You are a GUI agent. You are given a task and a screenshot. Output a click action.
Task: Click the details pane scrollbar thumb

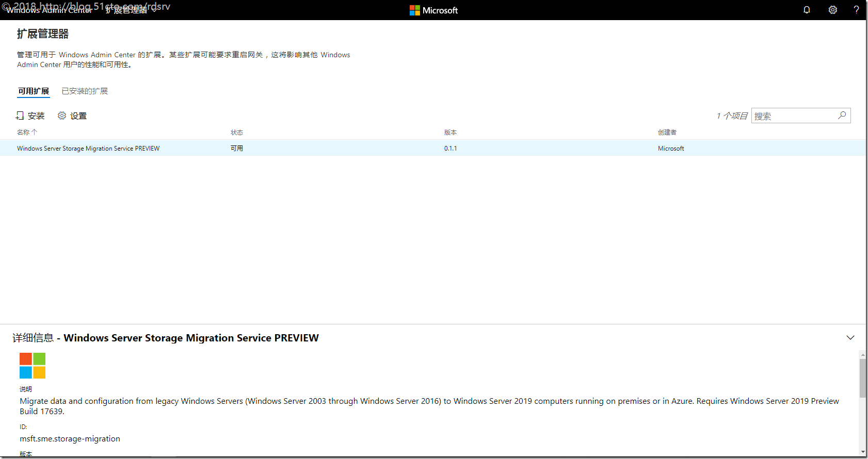(863, 378)
